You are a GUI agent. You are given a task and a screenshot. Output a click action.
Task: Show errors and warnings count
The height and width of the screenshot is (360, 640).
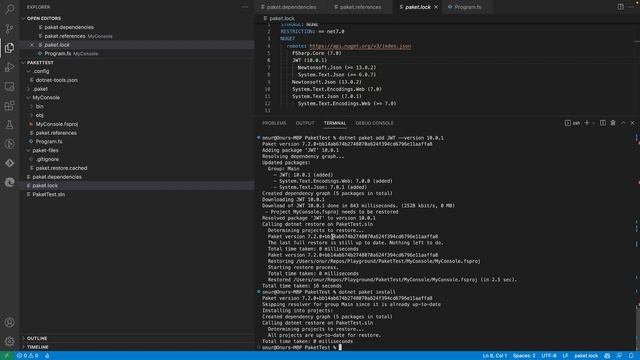point(28,356)
